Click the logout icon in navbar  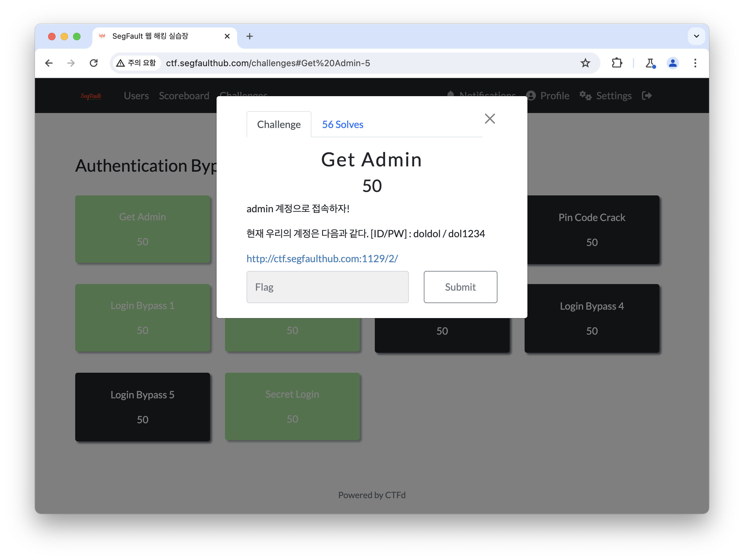pos(646,96)
